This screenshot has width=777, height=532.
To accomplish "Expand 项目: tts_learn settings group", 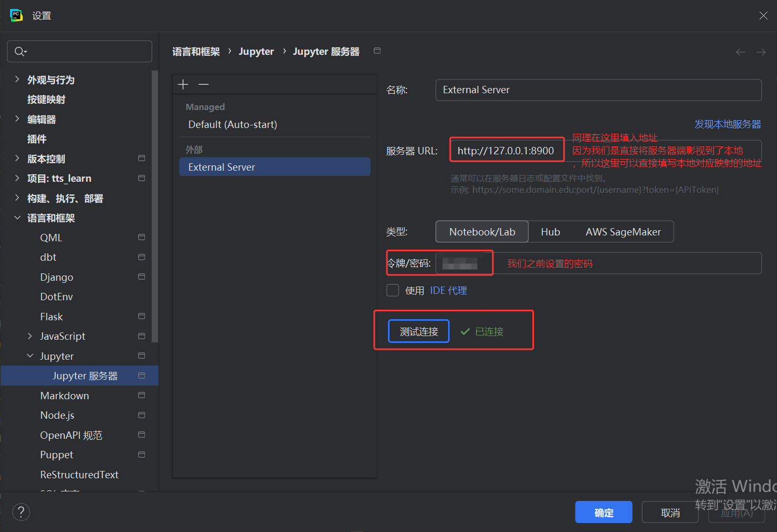I will click(17, 178).
